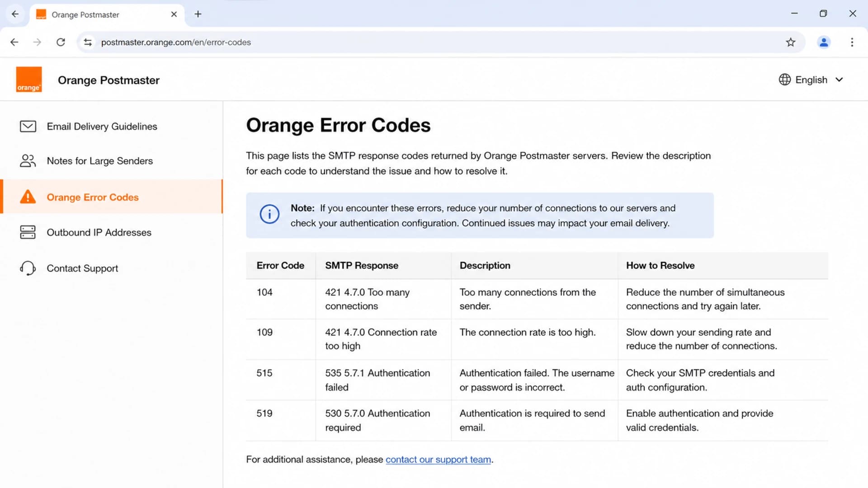Click the Orange logo in header
Viewport: 868px width, 488px height.
pyautogui.click(x=29, y=80)
